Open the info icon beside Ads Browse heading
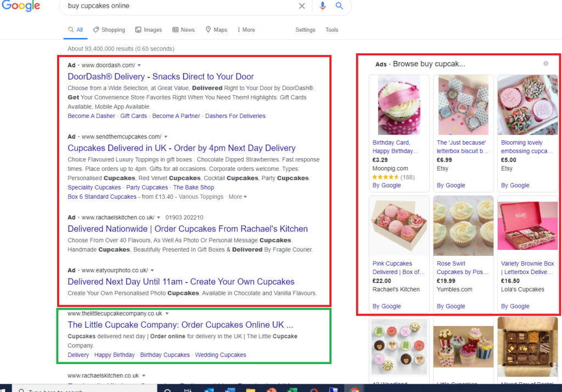This screenshot has width=562, height=392. pyautogui.click(x=546, y=64)
